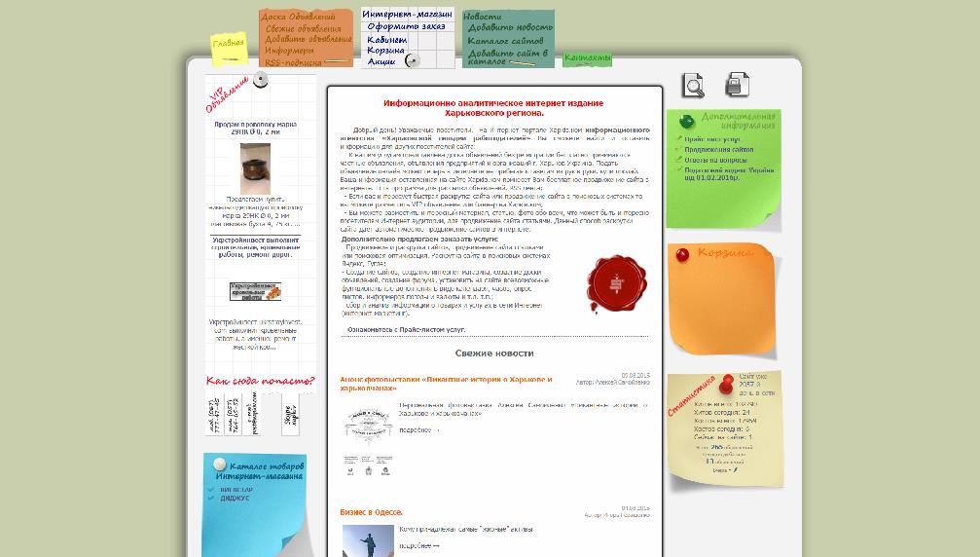
Task: Go to the Главная sticky note
Action: [x=228, y=43]
